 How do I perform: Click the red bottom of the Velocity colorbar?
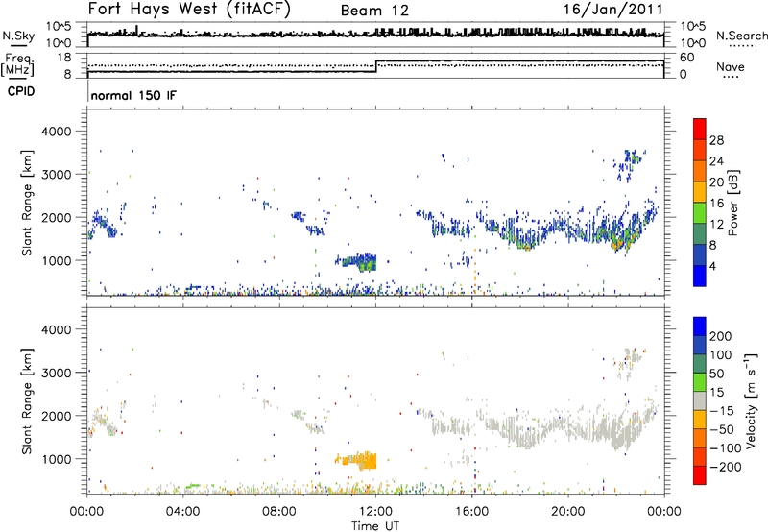700,475
